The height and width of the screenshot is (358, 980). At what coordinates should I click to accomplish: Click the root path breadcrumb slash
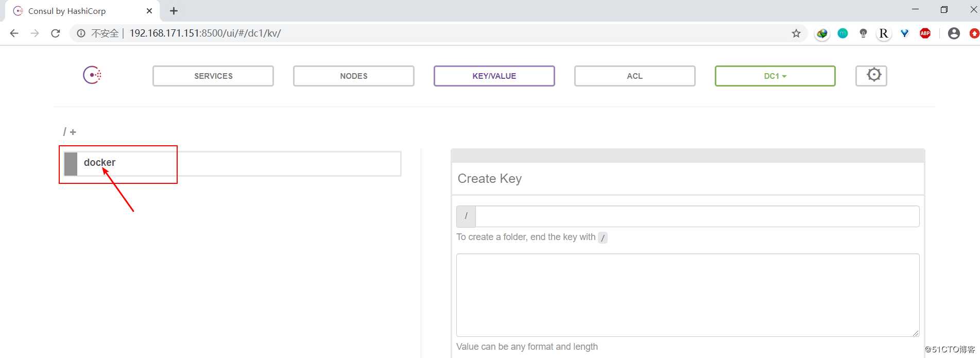65,132
